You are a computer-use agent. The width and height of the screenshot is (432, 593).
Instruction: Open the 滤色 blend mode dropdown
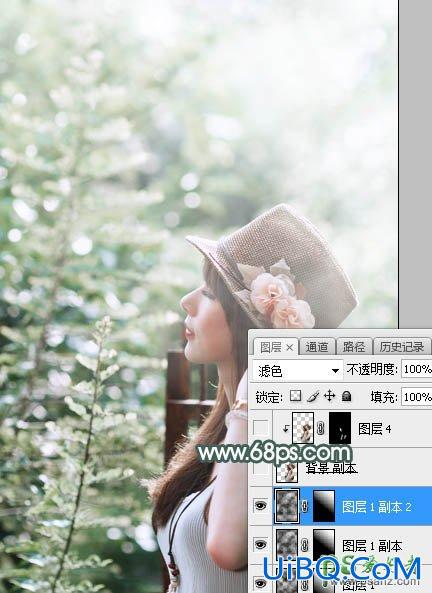point(297,371)
